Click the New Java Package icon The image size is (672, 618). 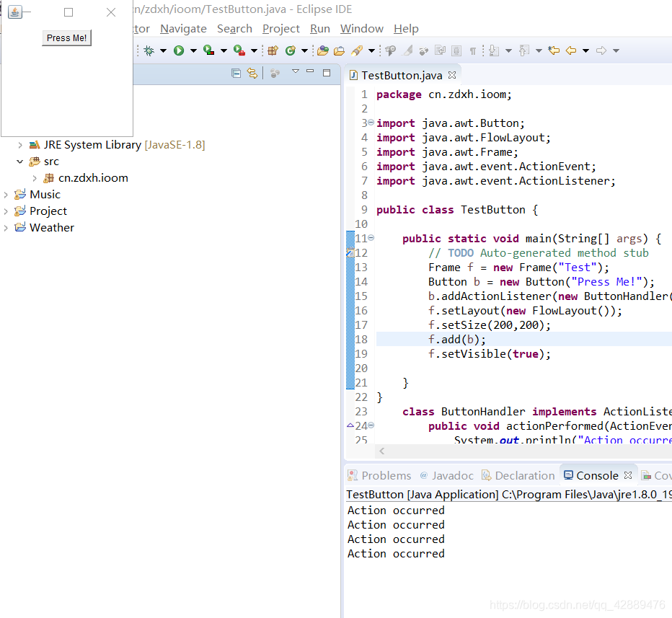(273, 50)
